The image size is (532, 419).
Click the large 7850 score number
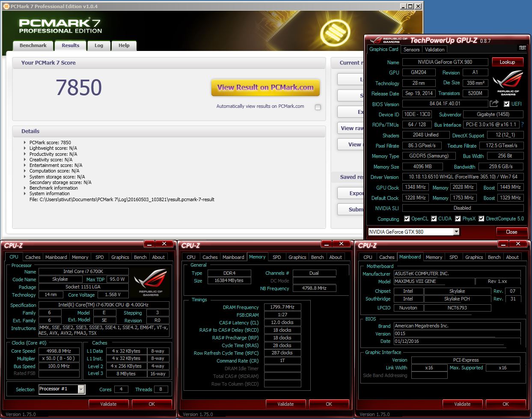click(79, 88)
